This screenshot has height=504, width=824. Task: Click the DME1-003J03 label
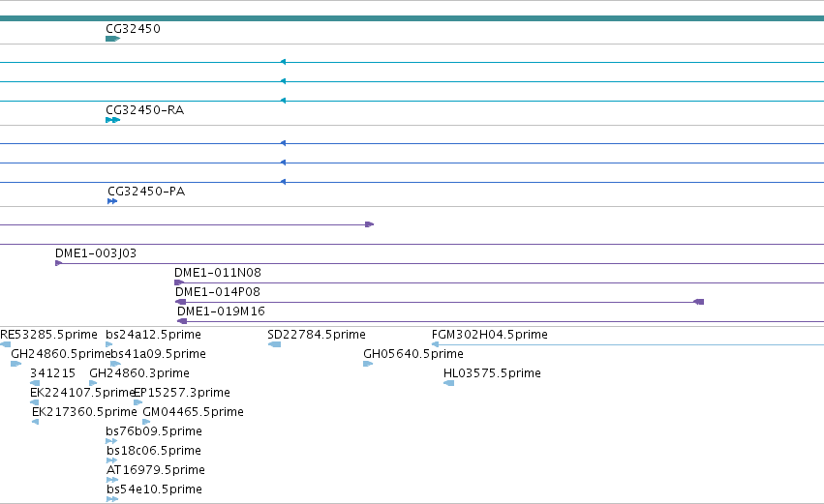click(x=96, y=253)
